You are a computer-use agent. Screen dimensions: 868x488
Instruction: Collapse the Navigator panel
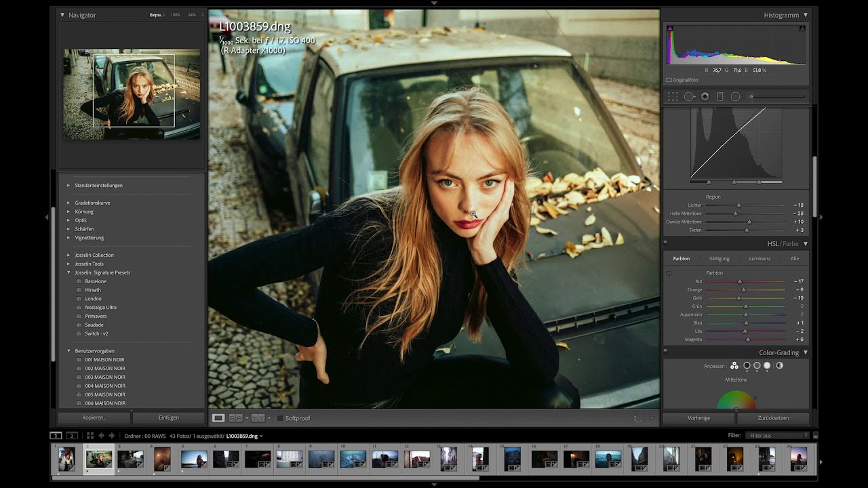62,15
